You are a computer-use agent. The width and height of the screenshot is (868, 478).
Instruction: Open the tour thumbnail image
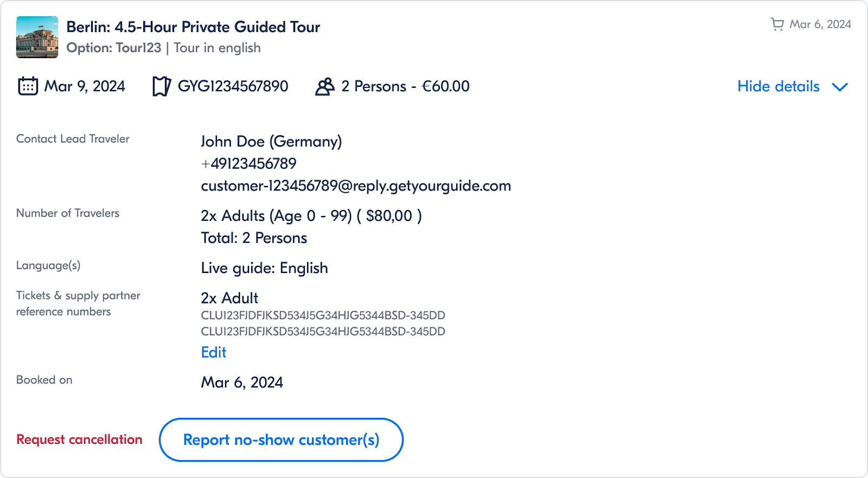pos(36,36)
